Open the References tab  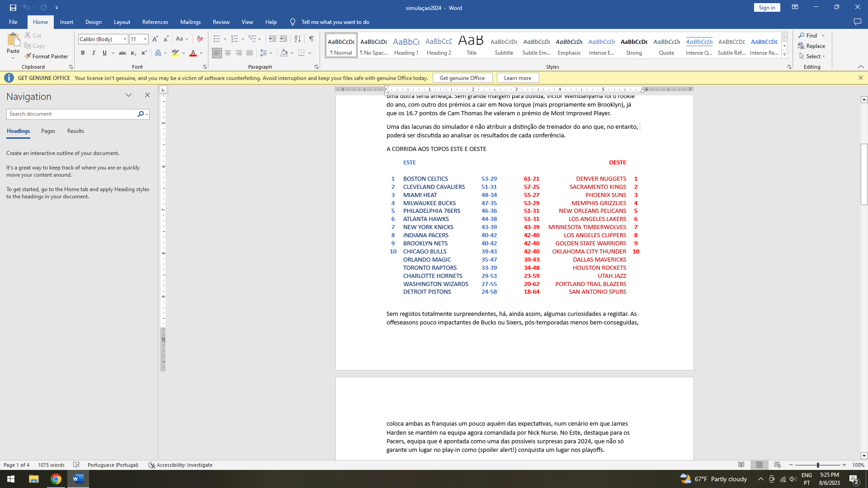[155, 22]
